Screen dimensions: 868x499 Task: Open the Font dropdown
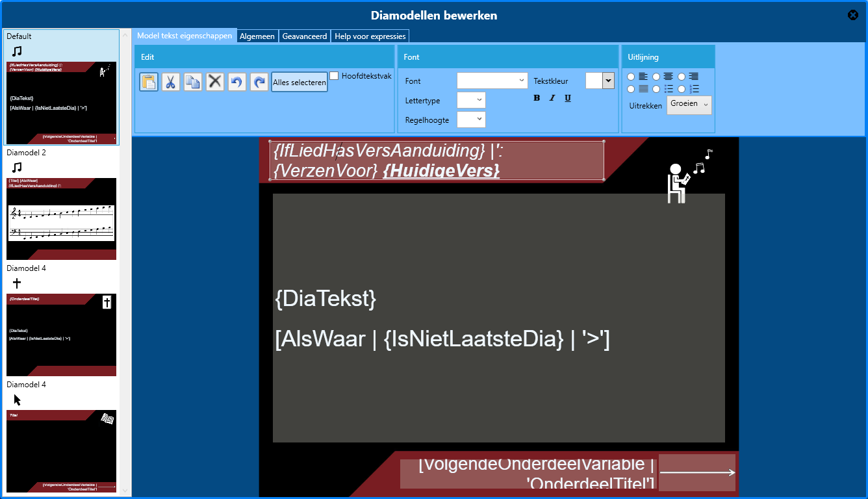pos(492,81)
